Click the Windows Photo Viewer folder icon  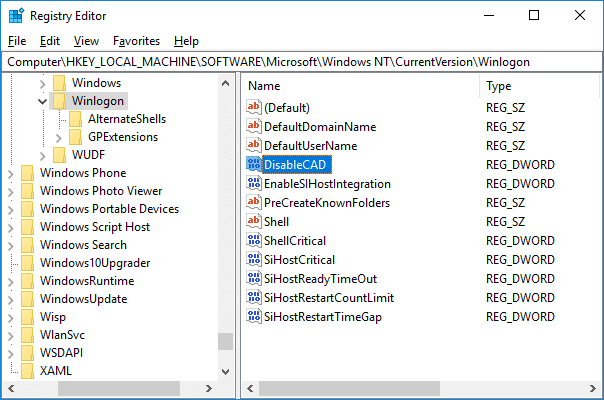[x=27, y=191]
